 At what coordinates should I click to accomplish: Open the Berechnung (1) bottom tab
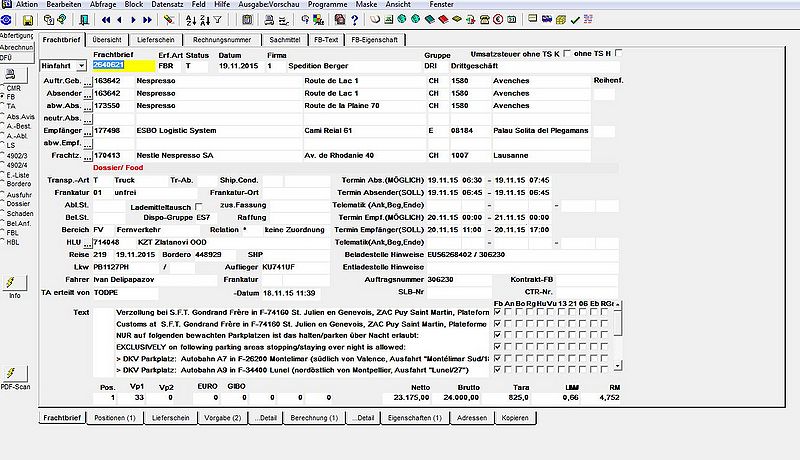tap(314, 418)
